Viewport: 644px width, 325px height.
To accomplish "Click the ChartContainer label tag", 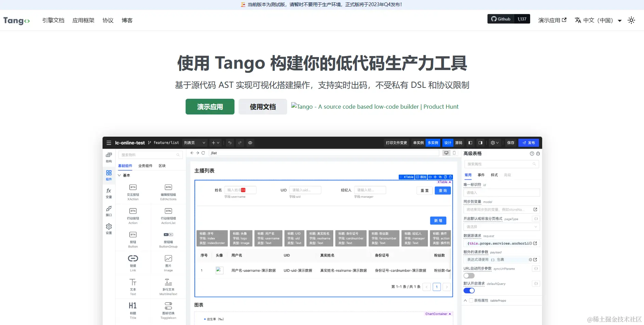I will coord(438,314).
